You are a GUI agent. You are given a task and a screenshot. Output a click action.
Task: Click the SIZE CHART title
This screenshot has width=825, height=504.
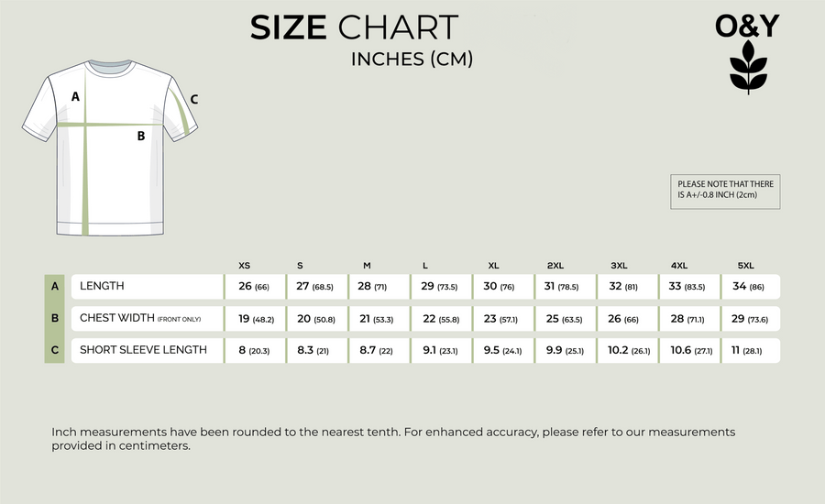click(x=354, y=27)
